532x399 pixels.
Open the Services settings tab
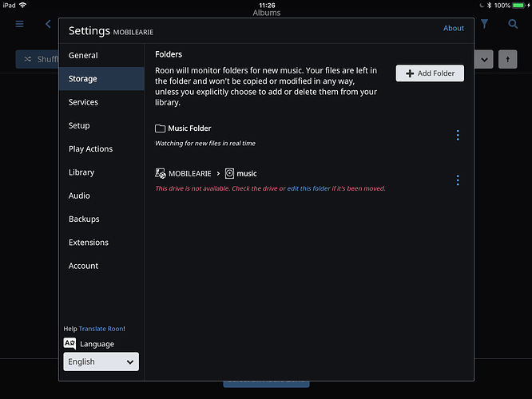pos(101,102)
